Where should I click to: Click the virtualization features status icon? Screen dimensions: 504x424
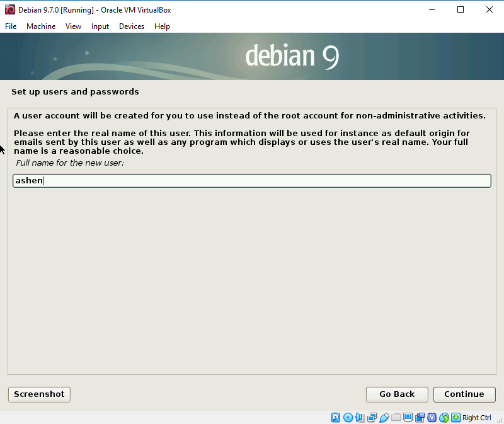tap(432, 417)
